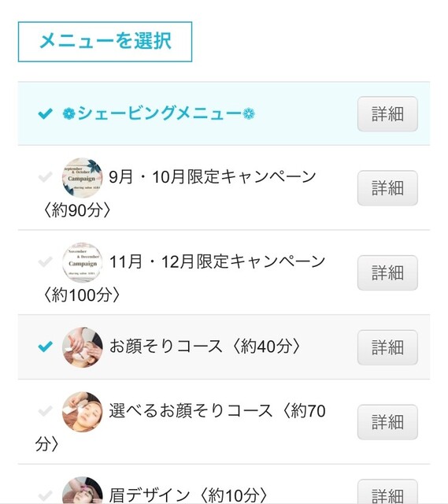448x504 pixels.
Task: Click the メニューを選択 heading box
Action: tap(105, 42)
